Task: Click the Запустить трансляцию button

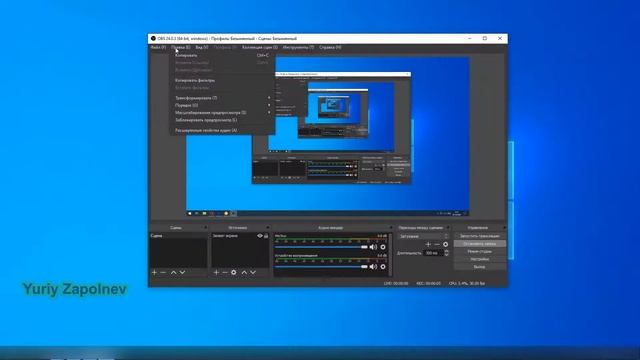Action: coord(480,236)
